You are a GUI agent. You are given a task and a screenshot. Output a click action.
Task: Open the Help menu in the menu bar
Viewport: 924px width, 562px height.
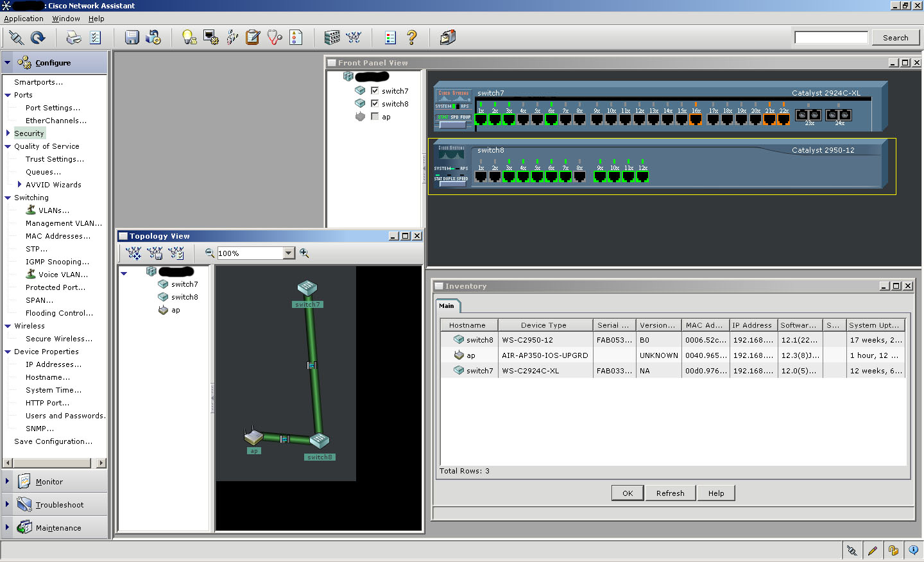96,19
